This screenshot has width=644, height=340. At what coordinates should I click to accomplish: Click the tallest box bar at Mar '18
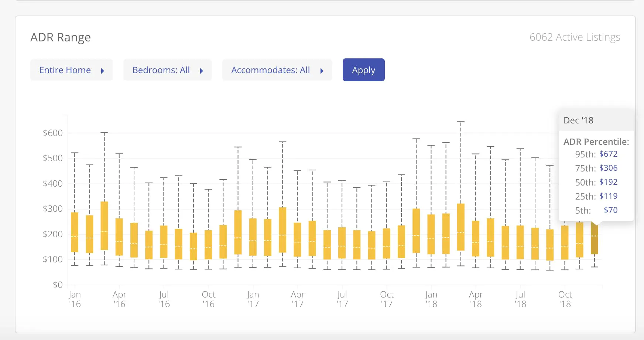click(x=460, y=227)
